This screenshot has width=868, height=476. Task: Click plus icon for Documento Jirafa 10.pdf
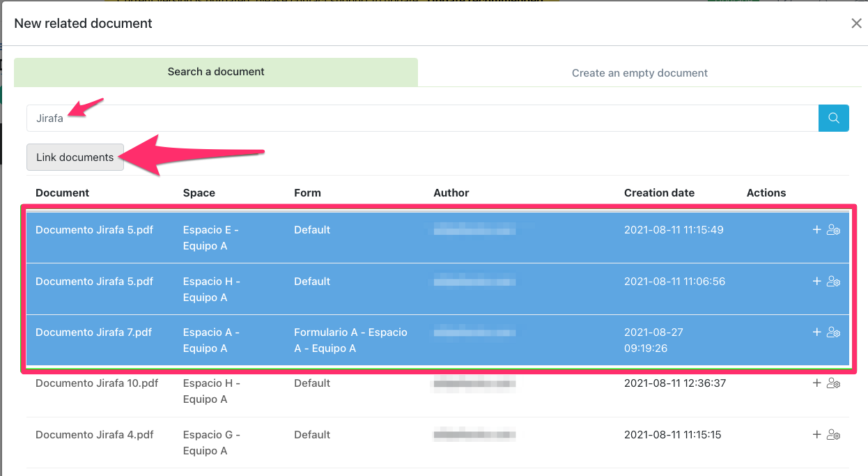817,383
